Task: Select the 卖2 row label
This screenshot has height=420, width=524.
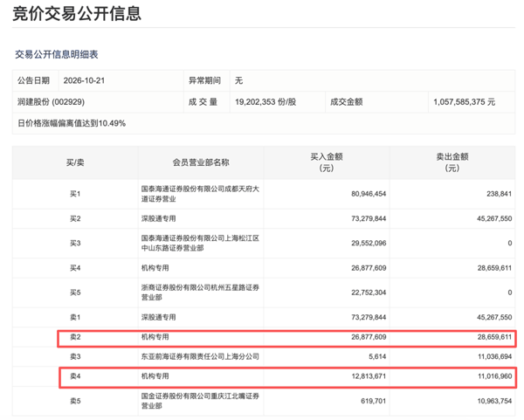Action: [75, 337]
